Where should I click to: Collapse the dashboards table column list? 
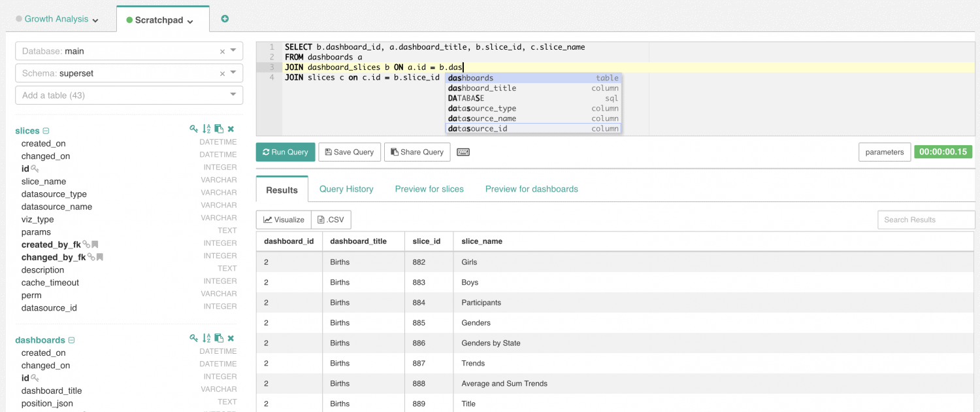[71, 340]
